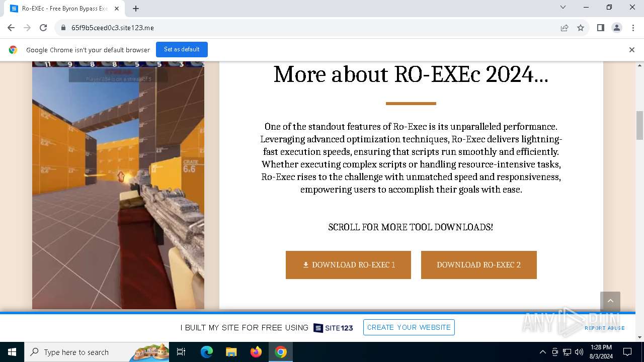Click the back-to-top arrow button
This screenshot has width=644, height=362.
pos(610,301)
